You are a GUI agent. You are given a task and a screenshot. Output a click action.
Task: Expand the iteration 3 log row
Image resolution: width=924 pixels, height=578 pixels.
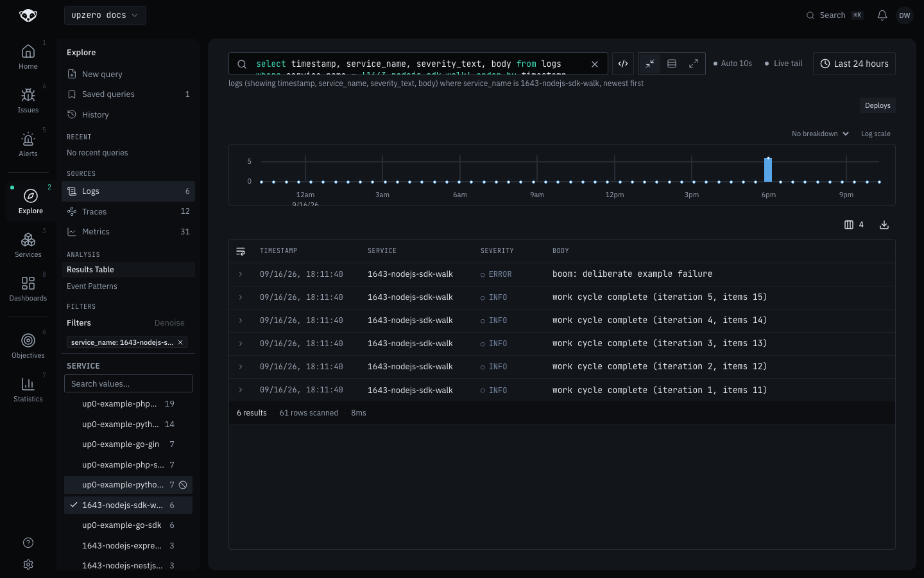tap(241, 344)
